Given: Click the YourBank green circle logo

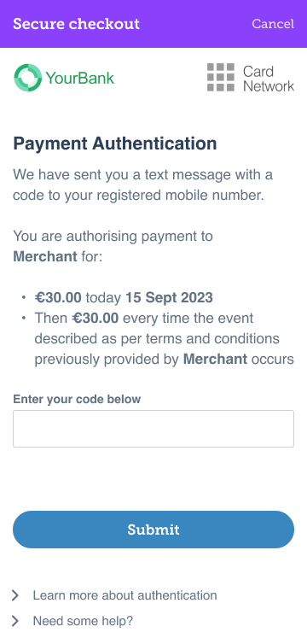Looking at the screenshot, I should [28, 77].
